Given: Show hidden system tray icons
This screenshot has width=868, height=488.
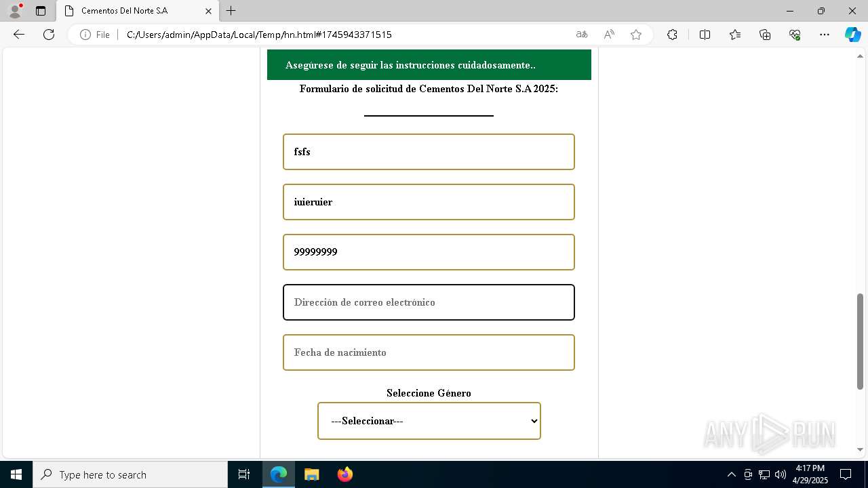Looking at the screenshot, I should click(x=731, y=474).
